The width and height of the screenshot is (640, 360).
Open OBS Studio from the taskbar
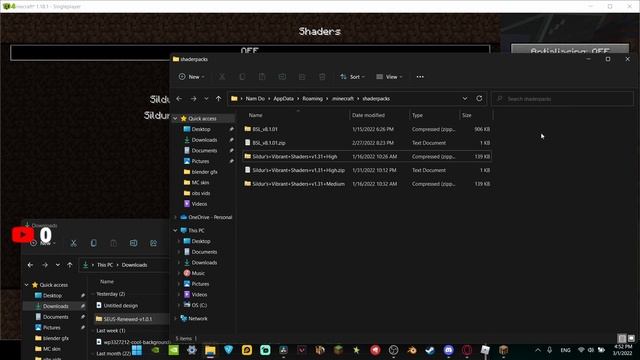pyautogui.click(x=393, y=350)
